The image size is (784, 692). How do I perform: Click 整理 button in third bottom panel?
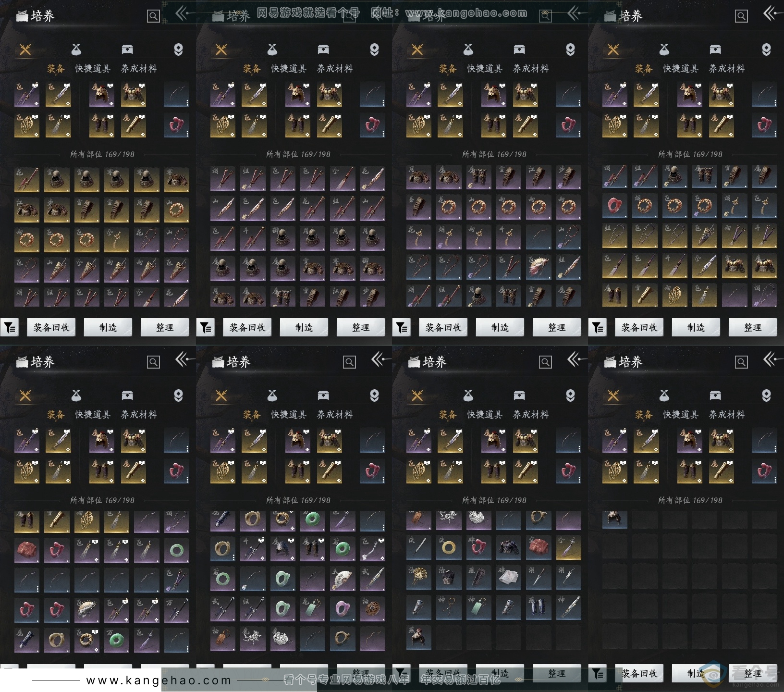pyautogui.click(x=557, y=674)
